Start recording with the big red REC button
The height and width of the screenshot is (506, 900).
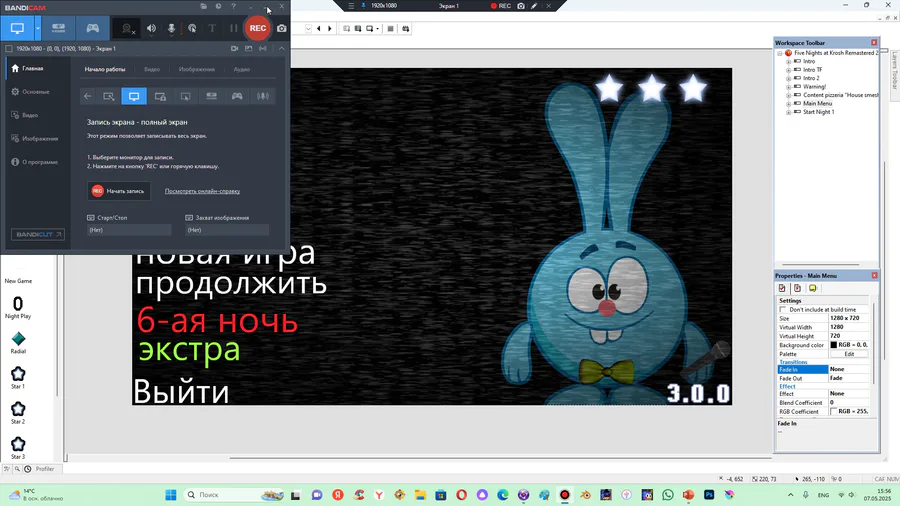(x=258, y=28)
